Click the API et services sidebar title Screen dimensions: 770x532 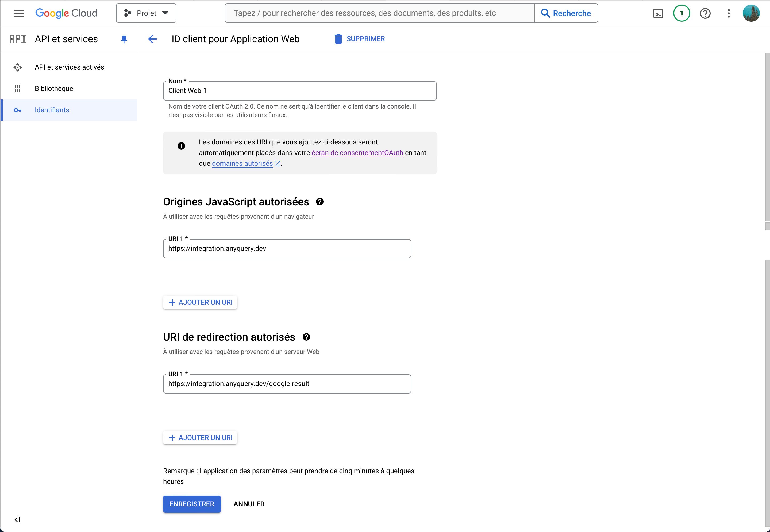(x=66, y=39)
